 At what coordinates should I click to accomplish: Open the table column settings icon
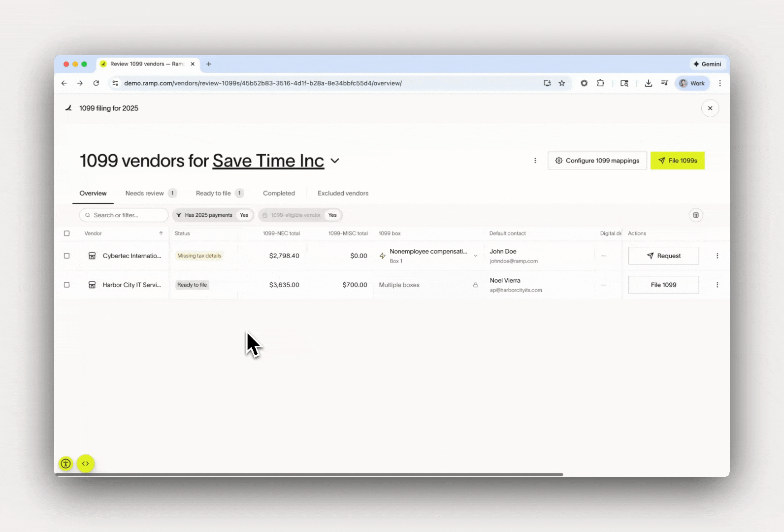click(696, 215)
